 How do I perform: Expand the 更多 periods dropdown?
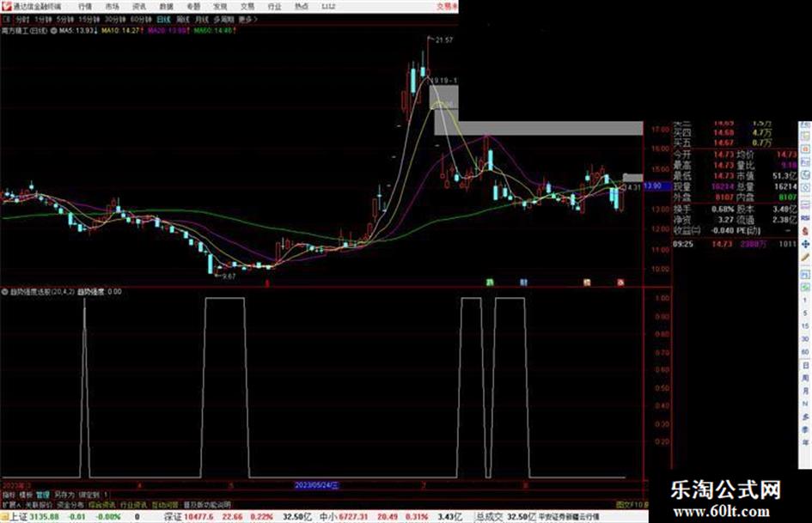[x=247, y=19]
